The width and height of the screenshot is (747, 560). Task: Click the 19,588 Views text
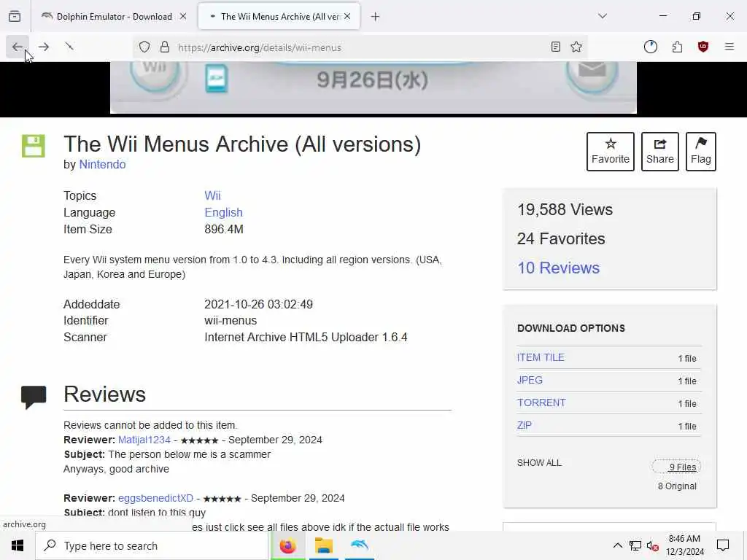coord(565,209)
